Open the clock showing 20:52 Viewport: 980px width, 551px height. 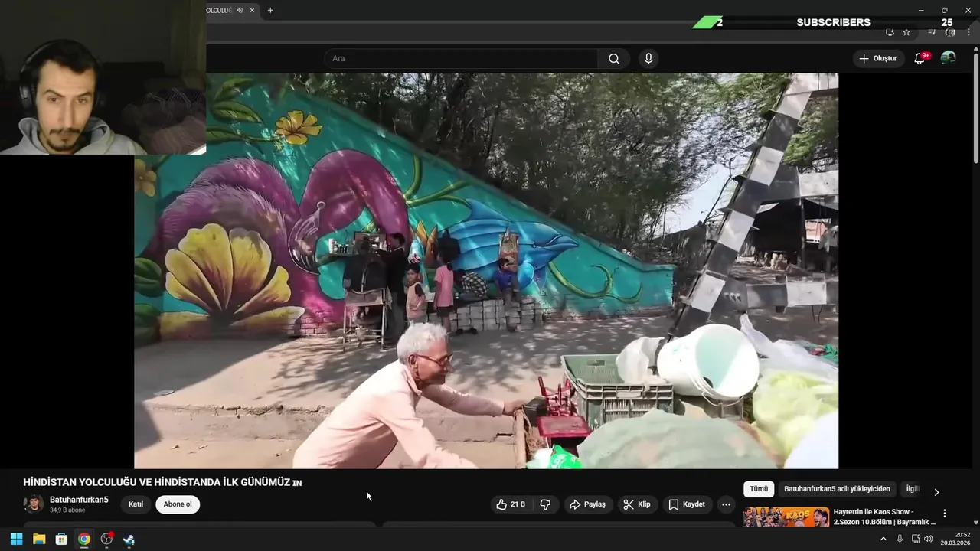click(955, 539)
